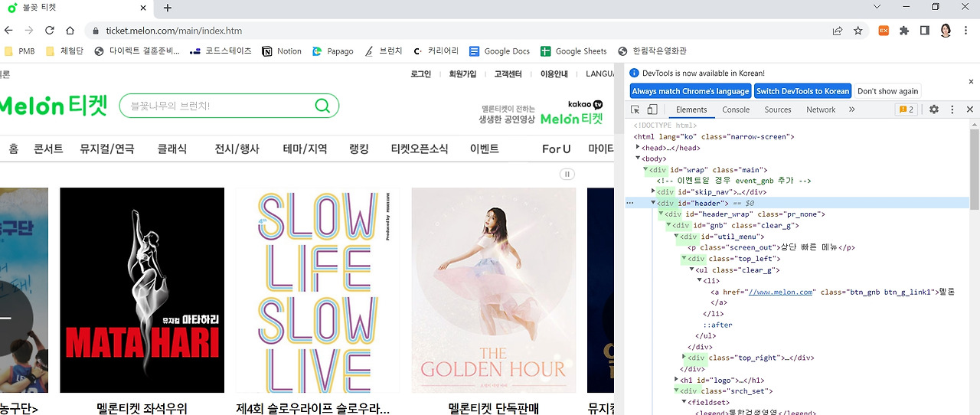Open the Slow Life Slow Live poster
Viewport: 980px width, 415px height.
tap(318, 290)
